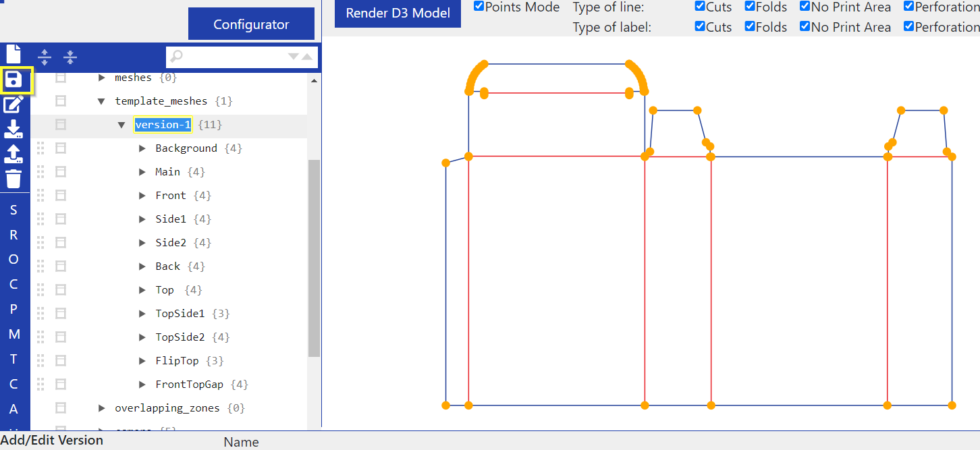Uncheck Perforation for Type of line

(x=909, y=7)
